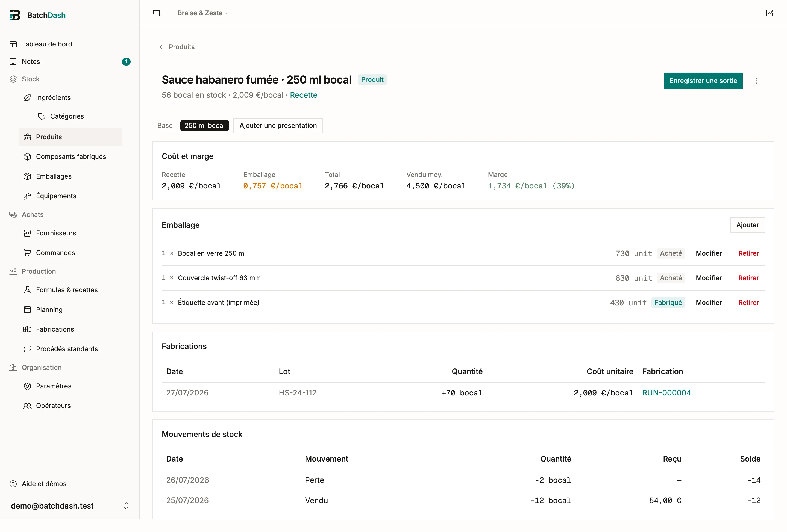This screenshot has width=787, height=532.
Task: Click Modifier for Couvercle twist-off 63 mm
Action: [x=709, y=278]
